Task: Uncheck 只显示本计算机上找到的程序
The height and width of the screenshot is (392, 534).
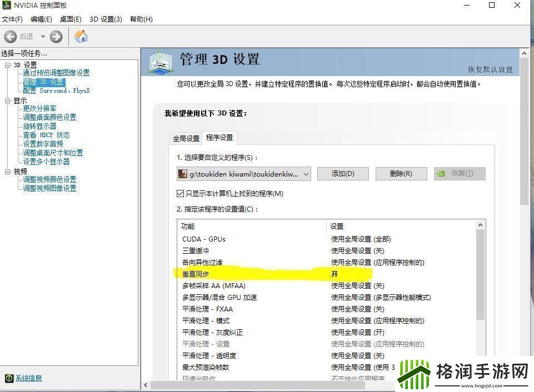Action: (180, 193)
